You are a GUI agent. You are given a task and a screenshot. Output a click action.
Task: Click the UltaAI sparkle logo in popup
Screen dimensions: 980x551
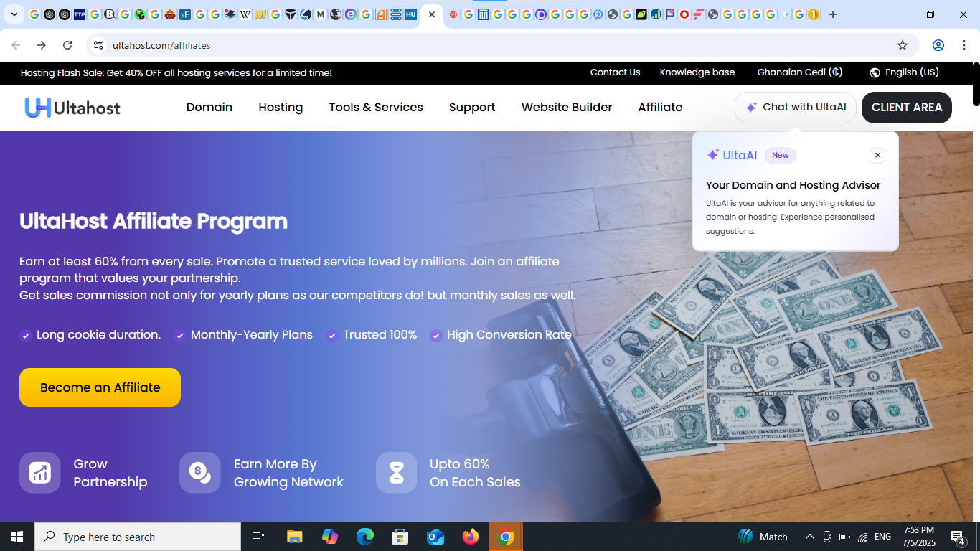click(713, 155)
